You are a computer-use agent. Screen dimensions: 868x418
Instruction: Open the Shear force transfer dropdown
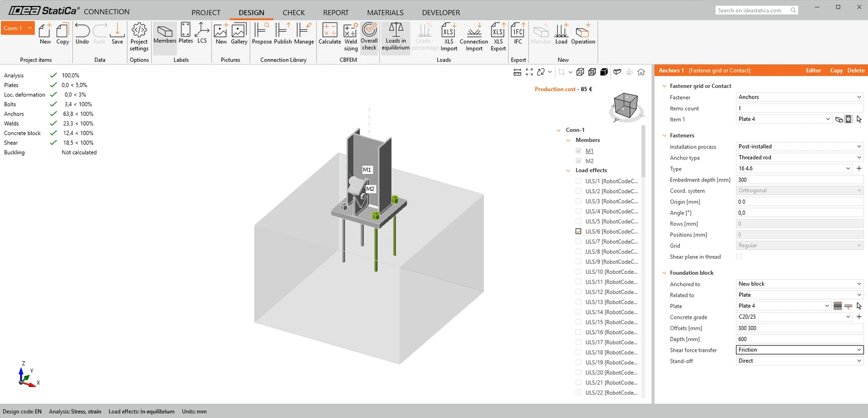tap(800, 350)
